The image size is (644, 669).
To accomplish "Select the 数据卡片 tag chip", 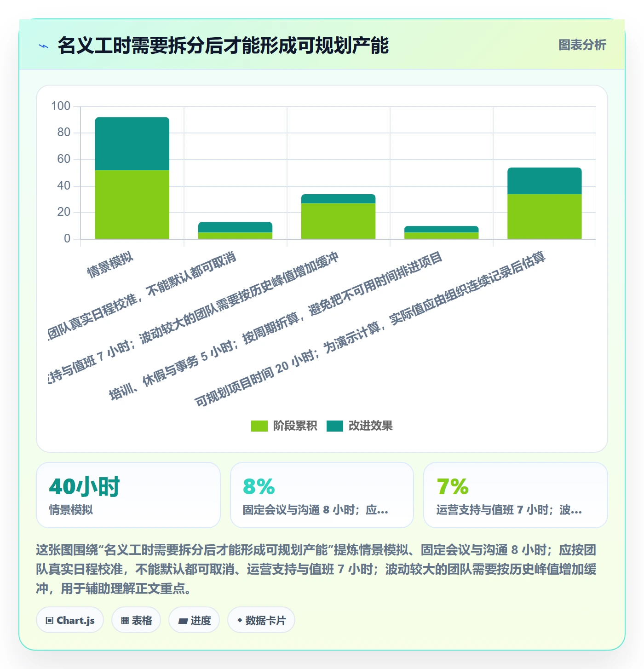I will 261,620.
